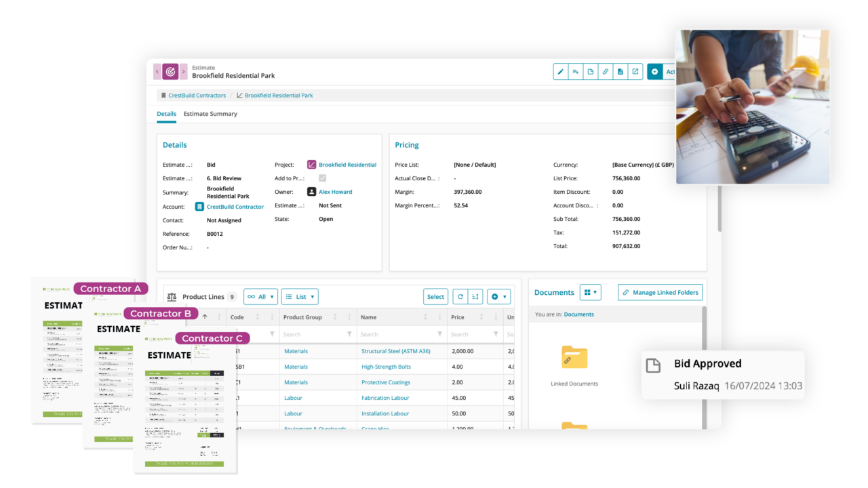Sort by the Price column arrows
This screenshot has width=868, height=488.
point(482,317)
